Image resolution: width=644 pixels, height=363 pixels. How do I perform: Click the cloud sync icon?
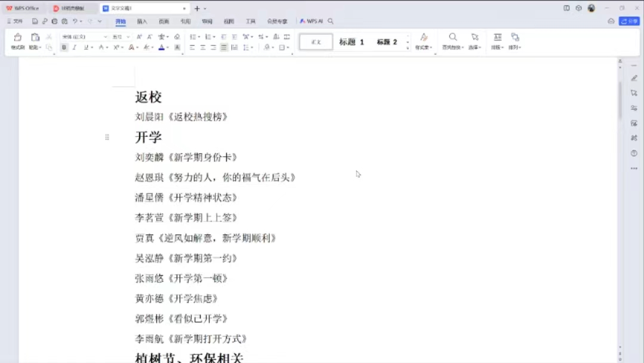[x=611, y=21]
